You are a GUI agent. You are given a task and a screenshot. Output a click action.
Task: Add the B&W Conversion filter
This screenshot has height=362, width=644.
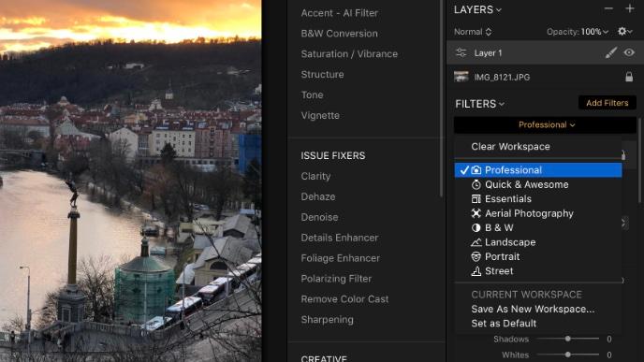tap(339, 34)
